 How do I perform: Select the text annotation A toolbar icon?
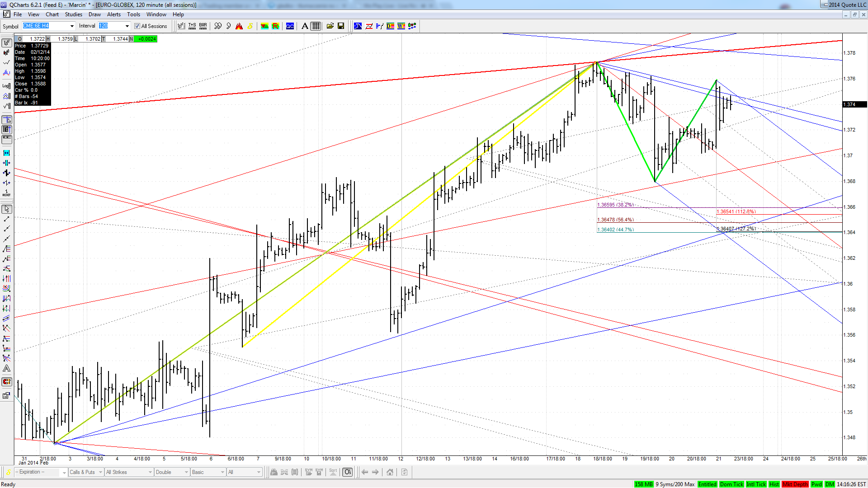[x=305, y=26]
